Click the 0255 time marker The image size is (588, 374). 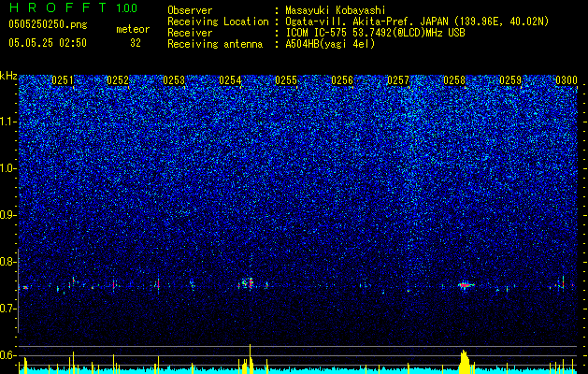(x=286, y=80)
